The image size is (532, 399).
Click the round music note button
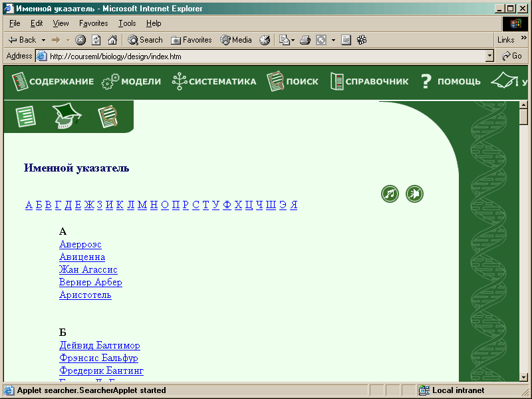pyautogui.click(x=390, y=194)
